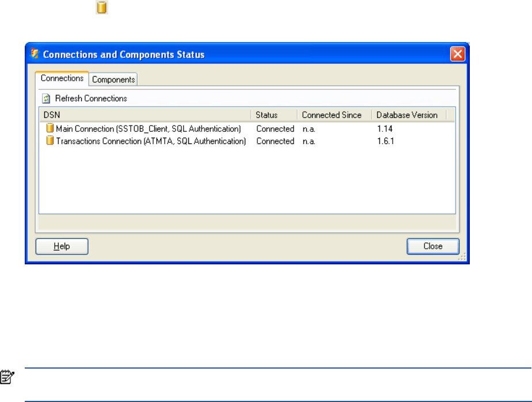
Task: Click the yellow database icon above the dialog
Action: (101, 8)
